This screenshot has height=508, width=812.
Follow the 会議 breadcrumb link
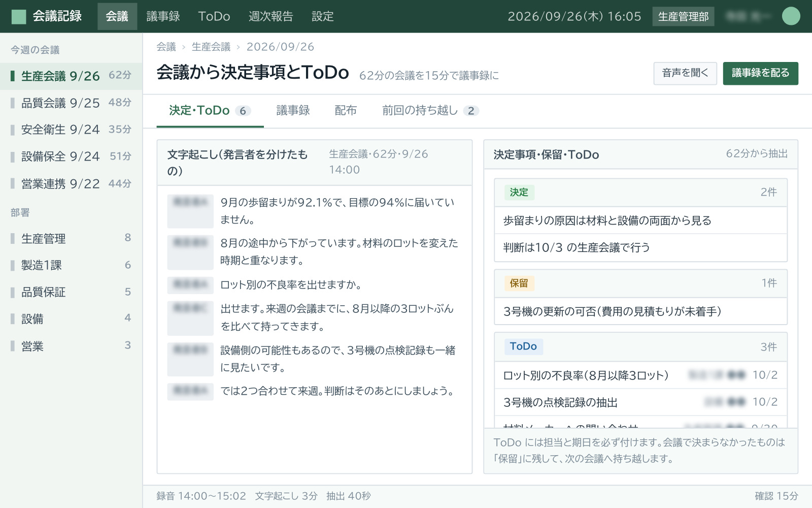tap(166, 47)
